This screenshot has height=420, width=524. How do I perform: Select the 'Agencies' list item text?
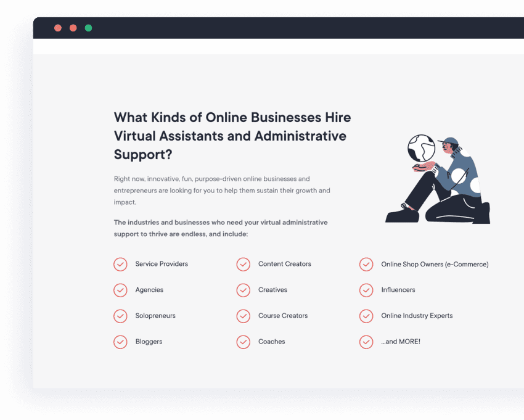point(149,290)
